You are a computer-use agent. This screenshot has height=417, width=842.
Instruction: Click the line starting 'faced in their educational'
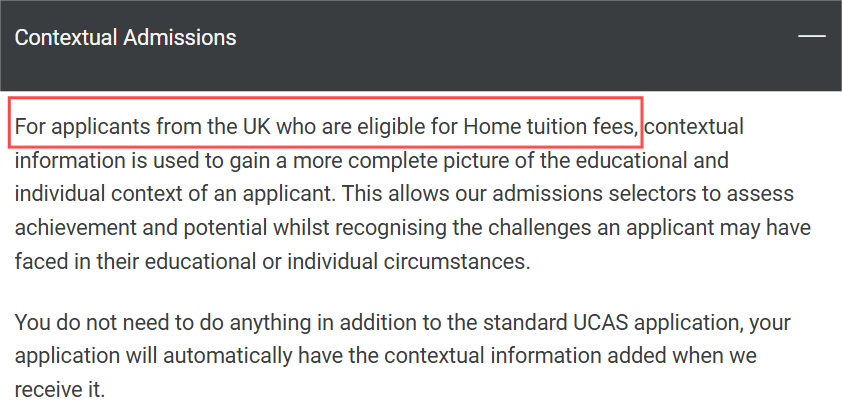pyautogui.click(x=272, y=261)
